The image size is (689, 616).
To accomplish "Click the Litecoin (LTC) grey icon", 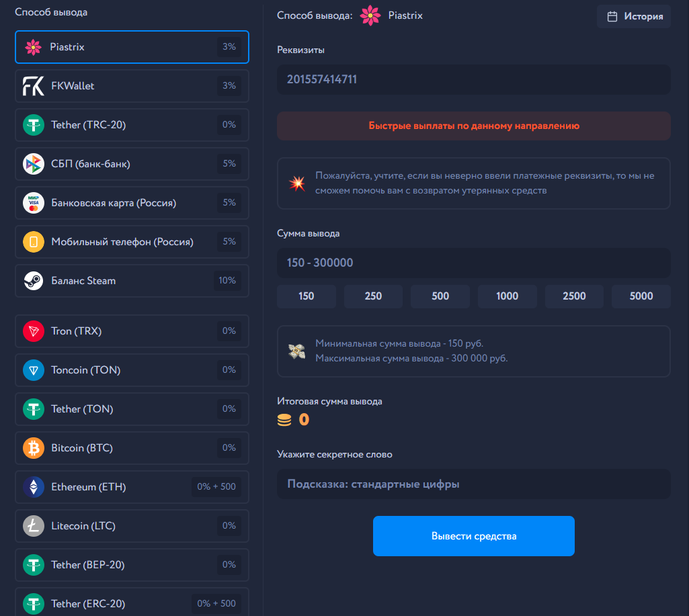I will (x=34, y=526).
